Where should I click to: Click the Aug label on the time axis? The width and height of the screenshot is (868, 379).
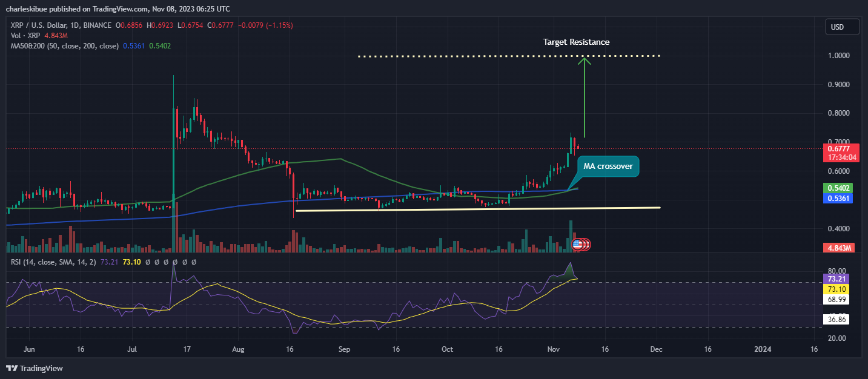[239, 349]
